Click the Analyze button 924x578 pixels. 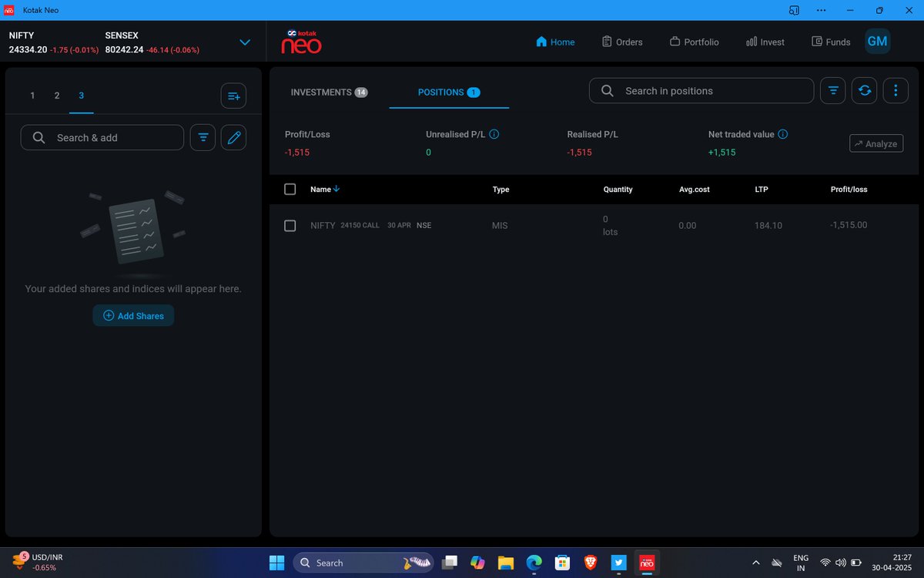coord(876,143)
